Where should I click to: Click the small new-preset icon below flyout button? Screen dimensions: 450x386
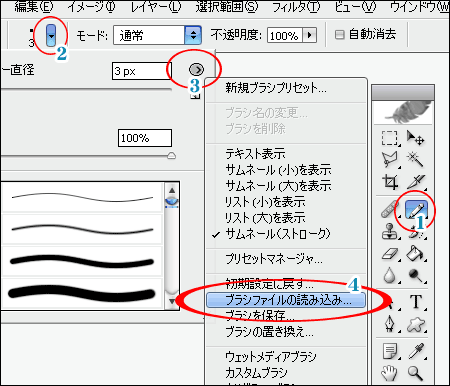195,96
